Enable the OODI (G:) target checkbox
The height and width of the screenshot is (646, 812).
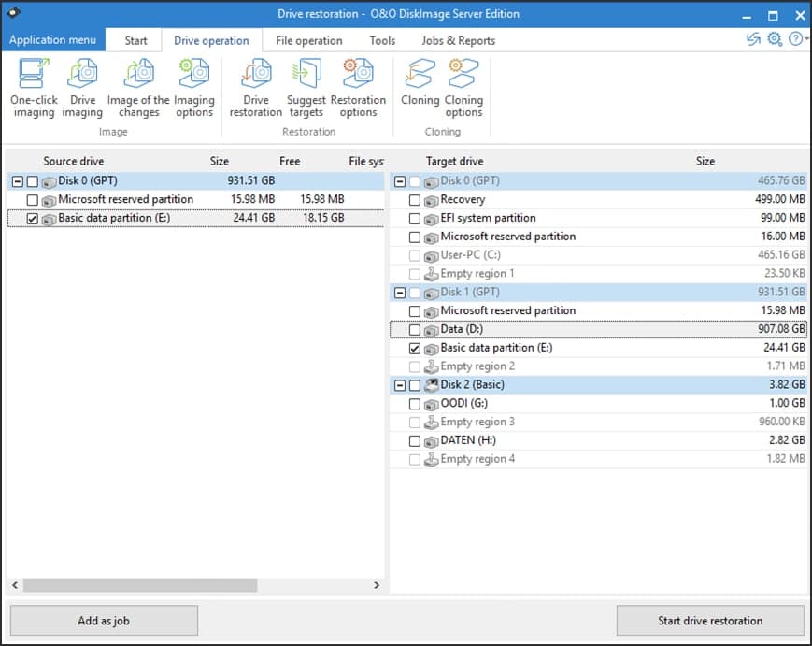413,403
